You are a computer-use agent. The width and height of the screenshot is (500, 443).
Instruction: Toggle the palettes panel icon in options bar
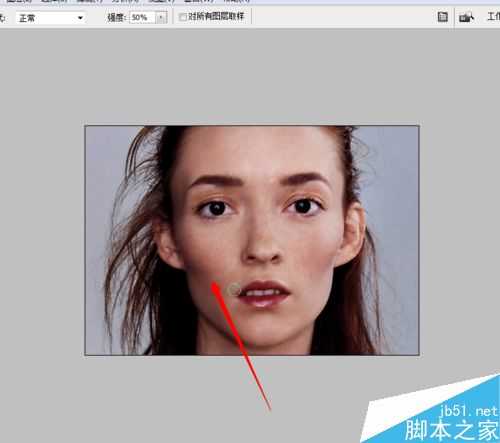coord(442,17)
